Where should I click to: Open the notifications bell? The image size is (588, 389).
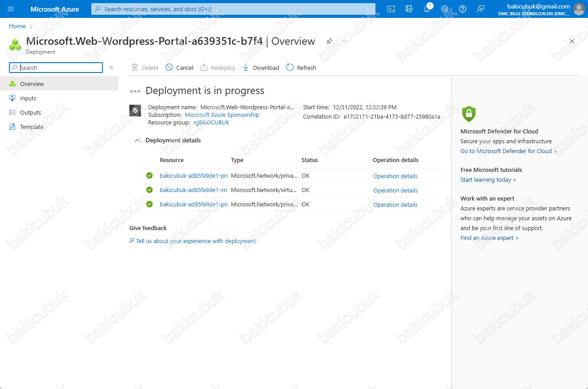click(427, 9)
